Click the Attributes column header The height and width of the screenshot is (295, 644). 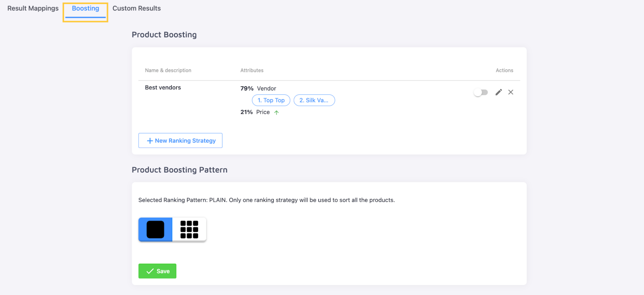point(252,70)
